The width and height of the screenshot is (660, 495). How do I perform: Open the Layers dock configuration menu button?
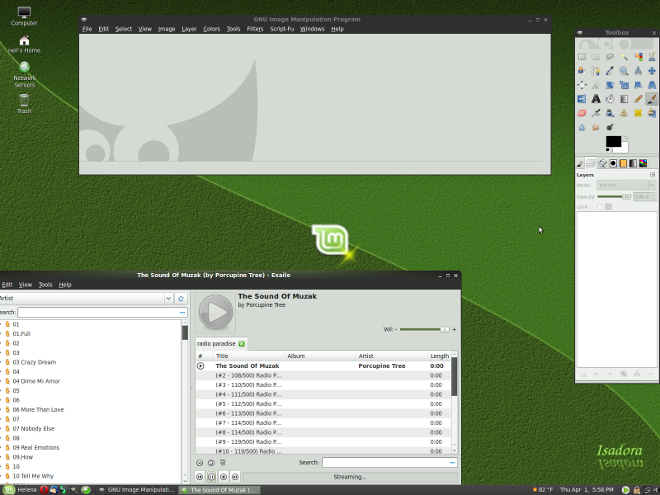pyautogui.click(x=652, y=175)
